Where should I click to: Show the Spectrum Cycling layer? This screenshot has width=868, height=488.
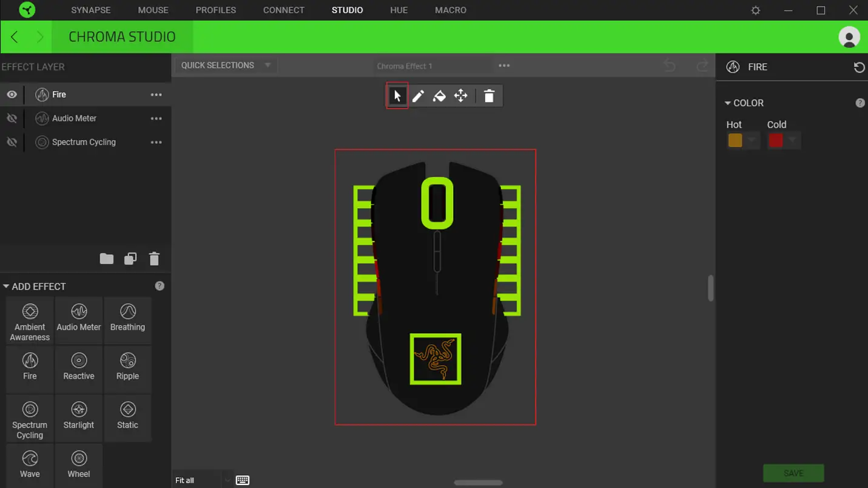click(x=12, y=141)
